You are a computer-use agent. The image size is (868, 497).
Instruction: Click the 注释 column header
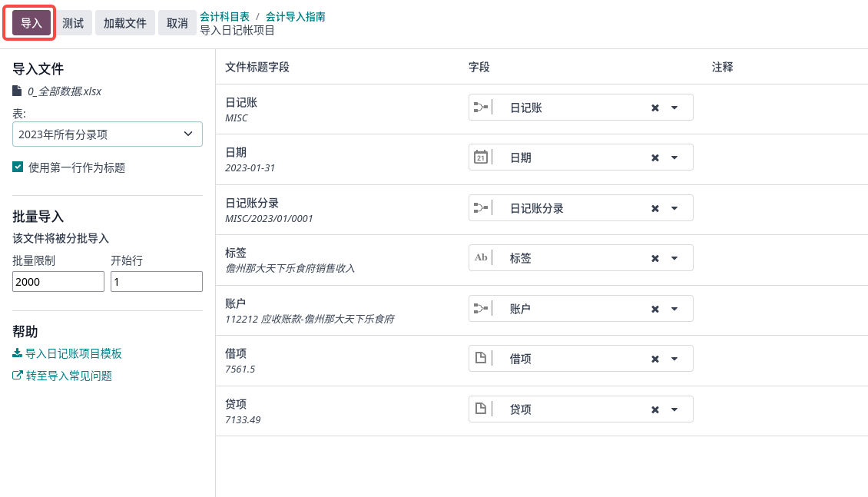pyautogui.click(x=722, y=67)
